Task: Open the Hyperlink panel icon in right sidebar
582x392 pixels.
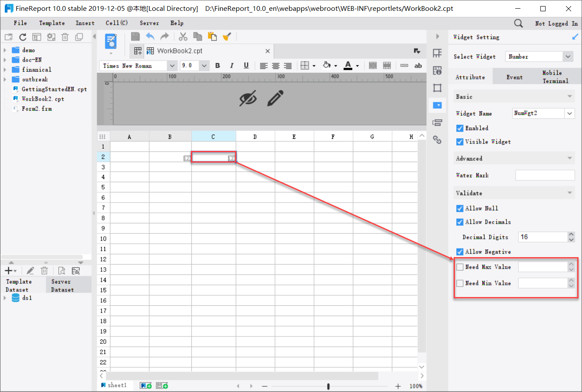Action: [437, 140]
